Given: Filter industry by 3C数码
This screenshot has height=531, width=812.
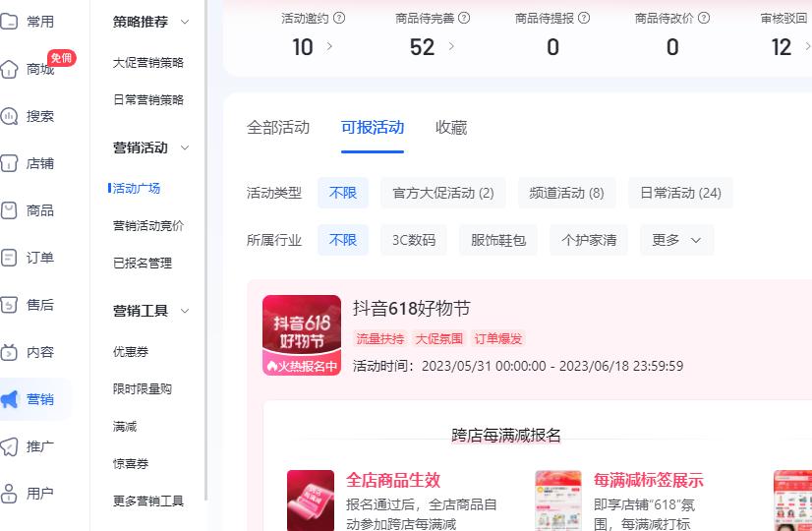Looking at the screenshot, I should pos(414,240).
